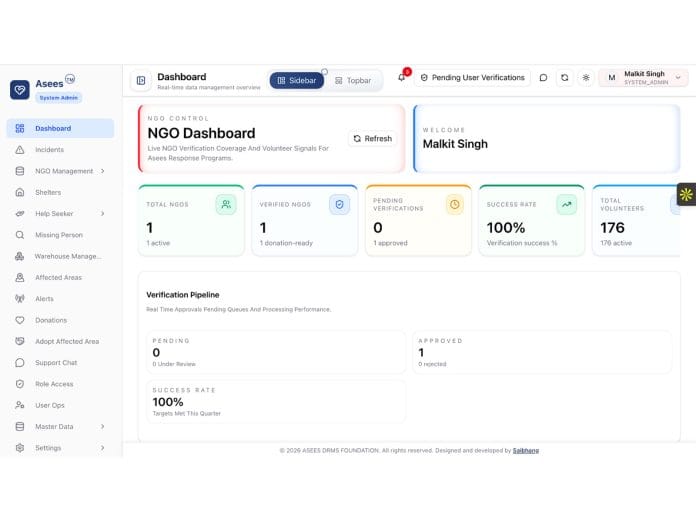
Task: Click the System Admin badge
Action: [59, 98]
